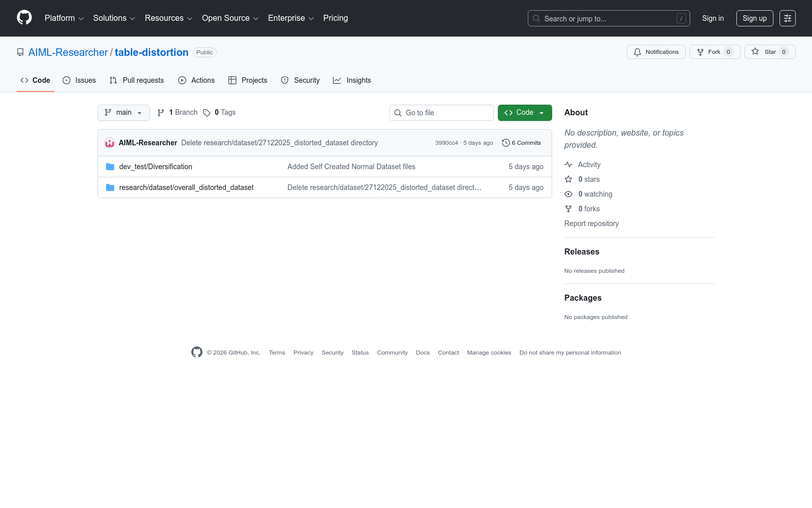
Task: Open the Insights tab
Action: [x=352, y=80]
